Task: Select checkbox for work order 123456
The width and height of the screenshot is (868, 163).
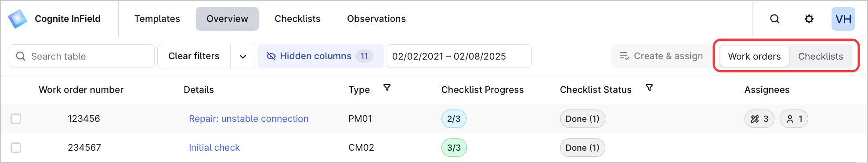Action: point(16,119)
